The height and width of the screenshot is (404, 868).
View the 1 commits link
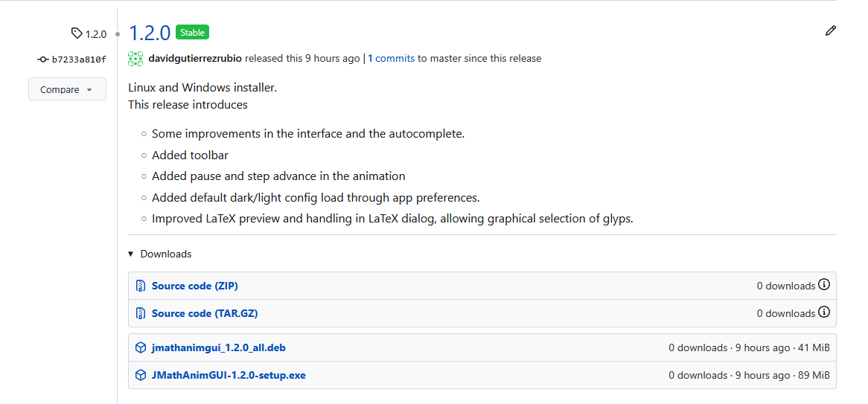click(x=391, y=58)
